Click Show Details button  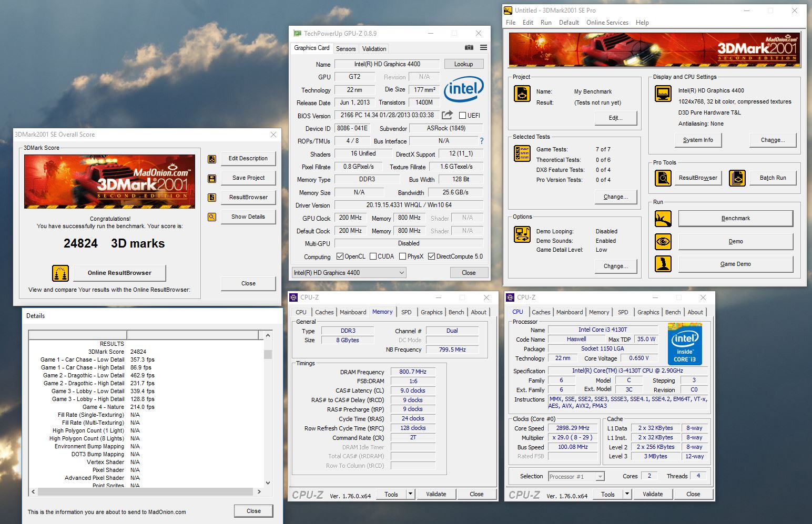tap(248, 217)
